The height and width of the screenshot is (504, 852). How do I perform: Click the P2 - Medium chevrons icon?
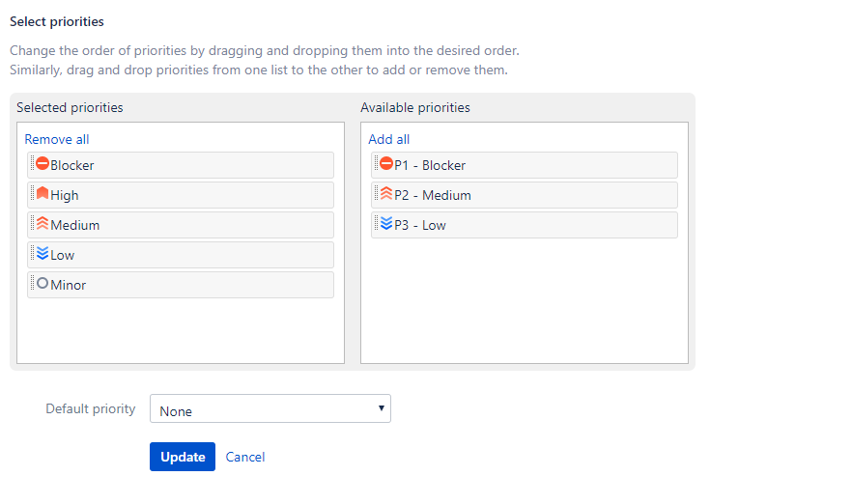pyautogui.click(x=386, y=194)
